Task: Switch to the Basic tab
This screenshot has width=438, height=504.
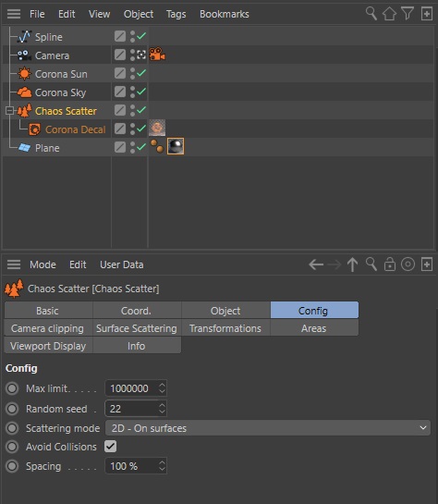Action: 48,311
